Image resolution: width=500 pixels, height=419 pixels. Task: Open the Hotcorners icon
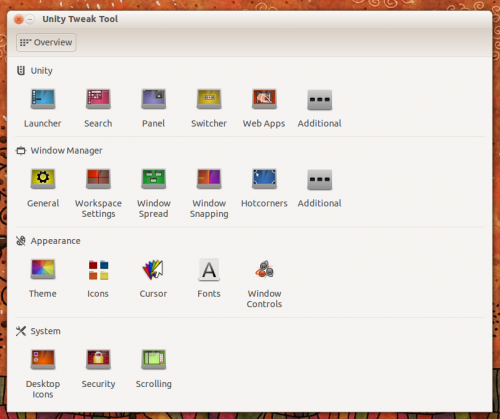pos(264,179)
